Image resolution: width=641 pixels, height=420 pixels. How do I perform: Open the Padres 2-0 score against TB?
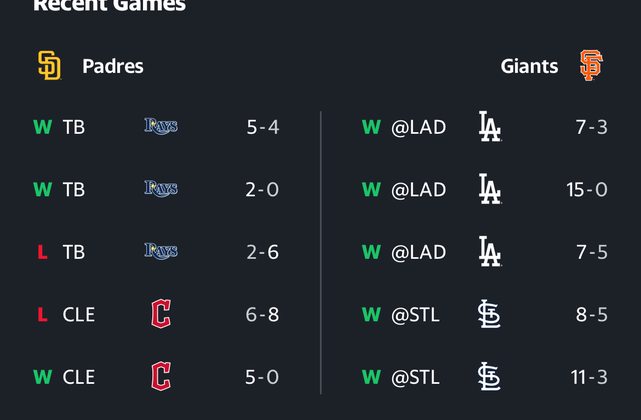[x=262, y=189]
